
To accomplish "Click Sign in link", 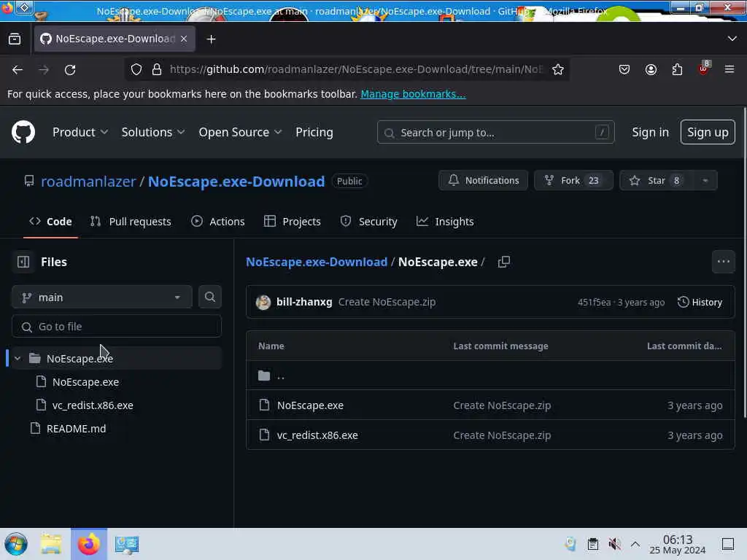I will [x=650, y=132].
